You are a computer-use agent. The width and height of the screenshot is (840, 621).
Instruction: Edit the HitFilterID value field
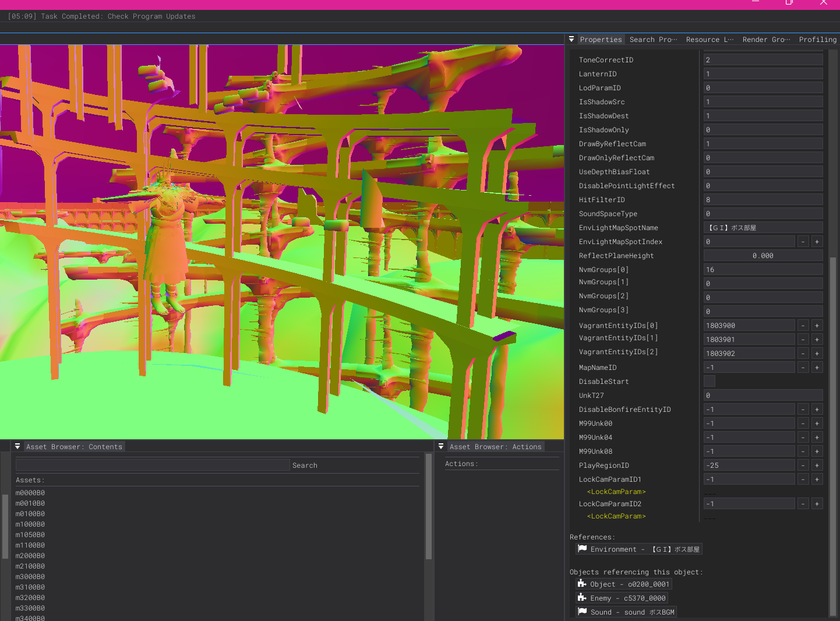(763, 199)
